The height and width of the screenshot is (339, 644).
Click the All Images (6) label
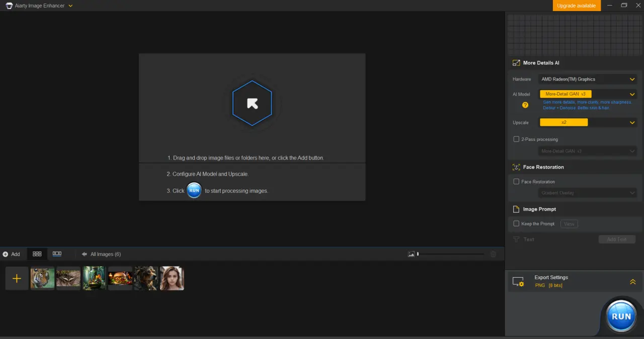tap(106, 254)
